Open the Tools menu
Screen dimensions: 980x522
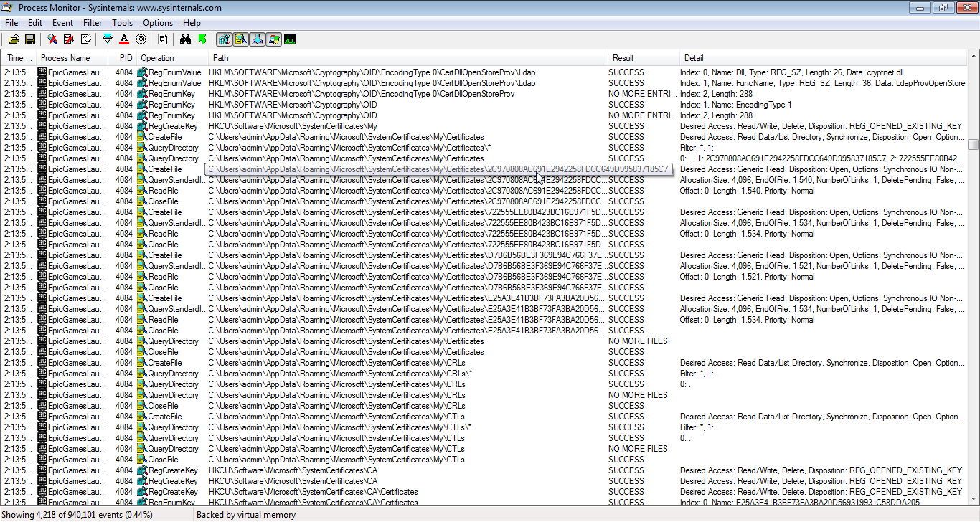pos(122,23)
